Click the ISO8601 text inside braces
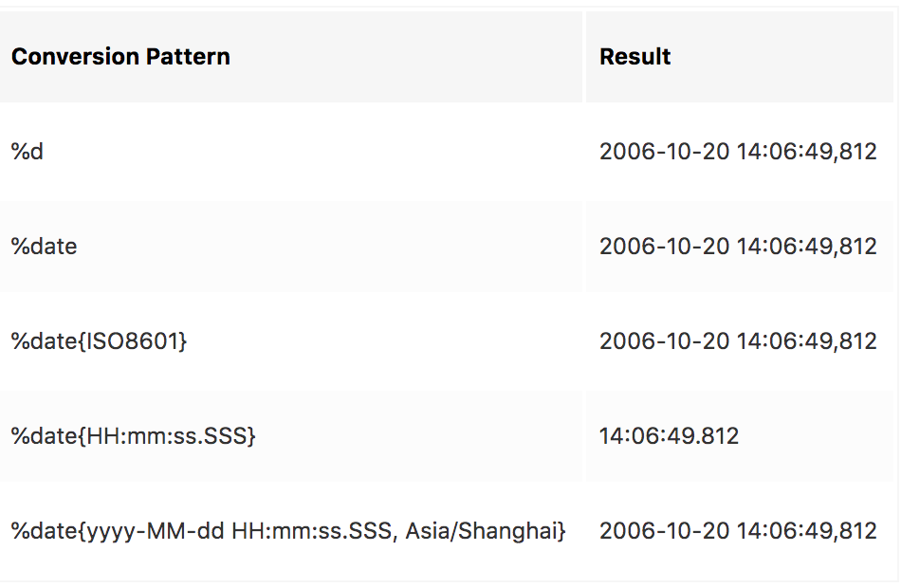Image resolution: width=901 pixels, height=588 pixels. [134, 341]
